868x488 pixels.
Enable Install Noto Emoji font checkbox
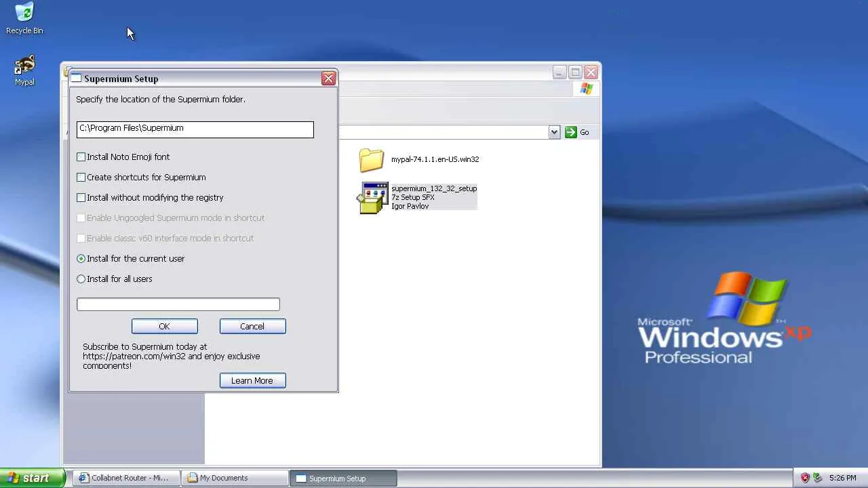(81, 157)
